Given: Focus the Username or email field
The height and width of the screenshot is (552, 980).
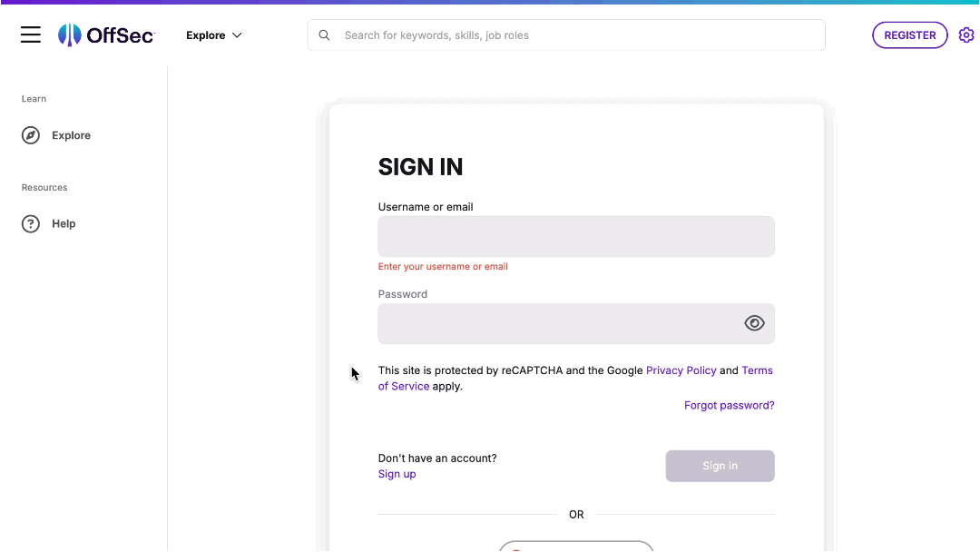Looking at the screenshot, I should pyautogui.click(x=576, y=236).
